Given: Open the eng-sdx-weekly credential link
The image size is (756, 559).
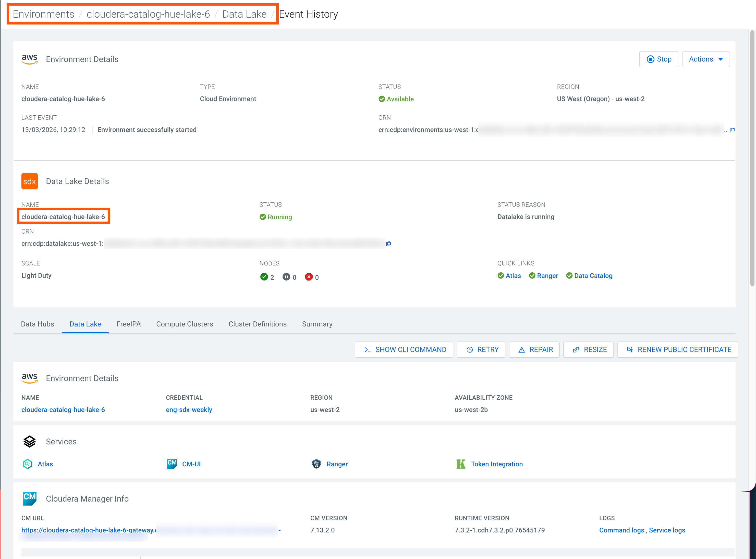Looking at the screenshot, I should (x=189, y=410).
